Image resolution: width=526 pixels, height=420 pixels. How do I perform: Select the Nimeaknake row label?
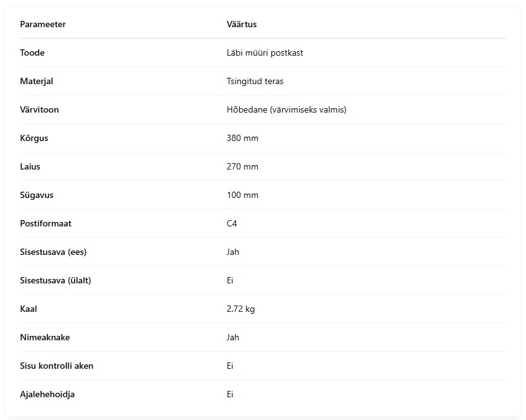point(45,337)
